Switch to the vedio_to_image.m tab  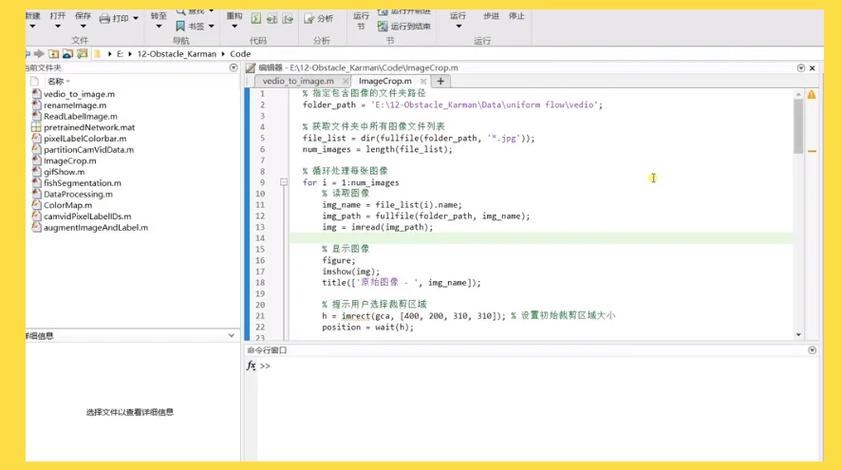click(297, 81)
